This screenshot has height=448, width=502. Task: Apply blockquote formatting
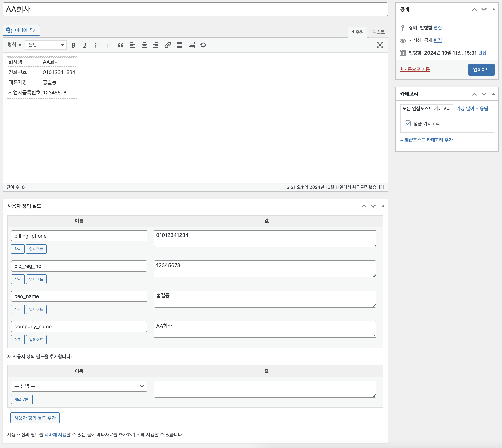120,45
